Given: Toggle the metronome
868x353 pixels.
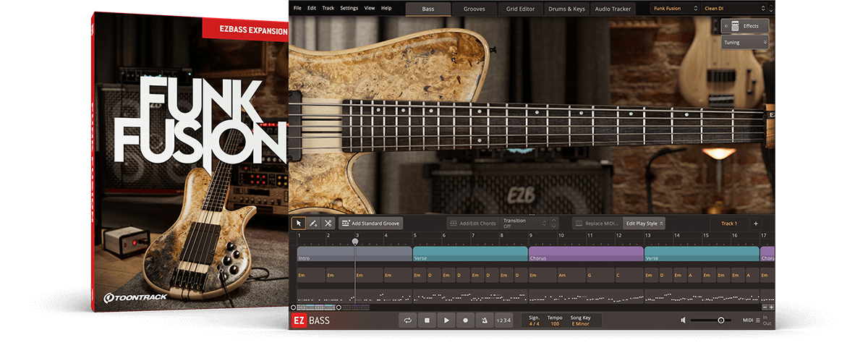Looking at the screenshot, I should (484, 320).
